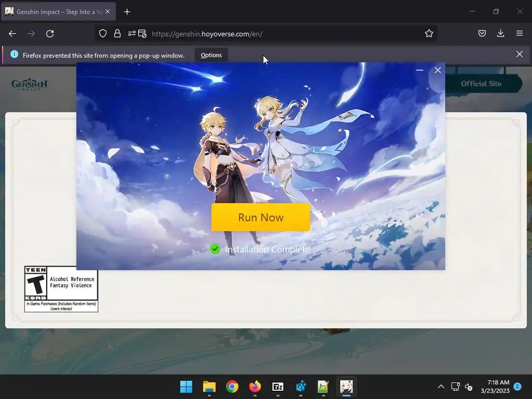Screen dimensions: 532x399
Task: Open tracking protection shield icon
Action: coord(103,34)
